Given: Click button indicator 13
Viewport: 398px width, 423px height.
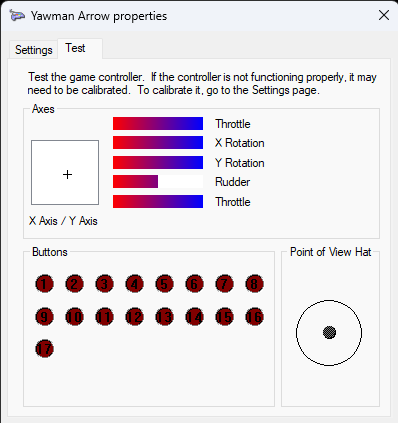Looking at the screenshot, I should point(164,317).
